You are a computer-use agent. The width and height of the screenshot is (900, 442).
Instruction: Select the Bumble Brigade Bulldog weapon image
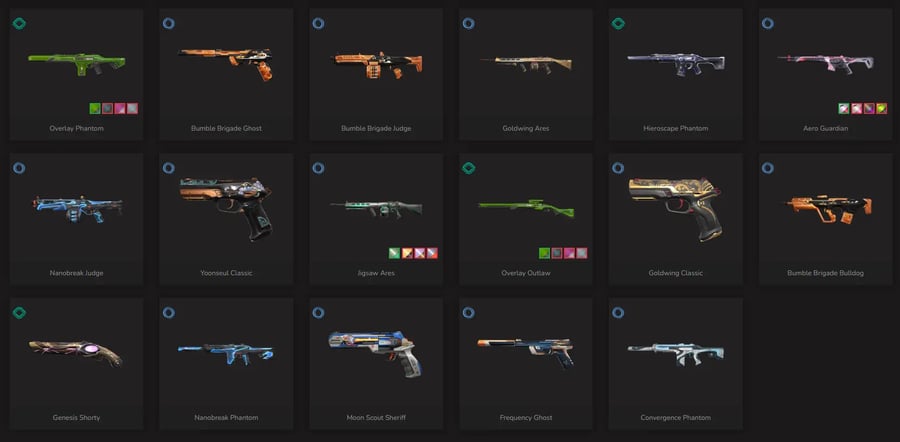[827, 209]
